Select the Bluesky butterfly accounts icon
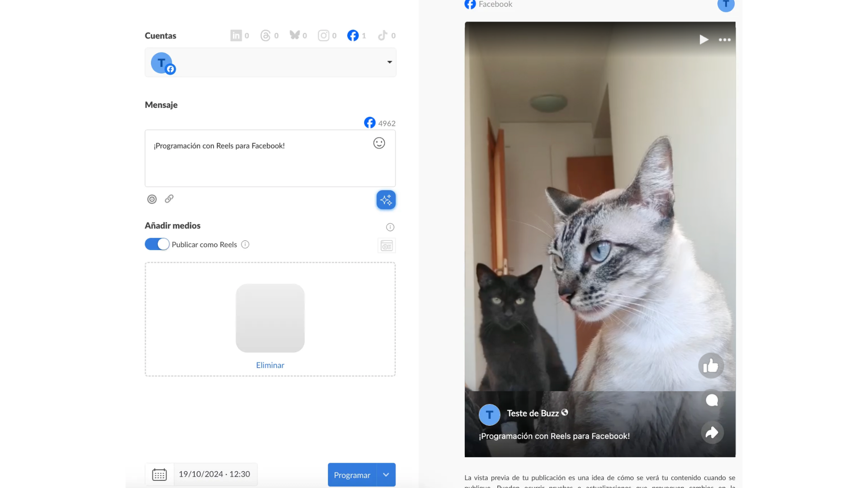 [x=295, y=35]
